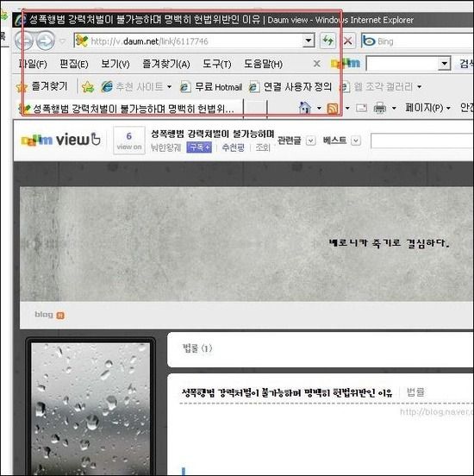Click the 연결 사용자 정의 favorites link
474x476 pixels.
(x=290, y=87)
